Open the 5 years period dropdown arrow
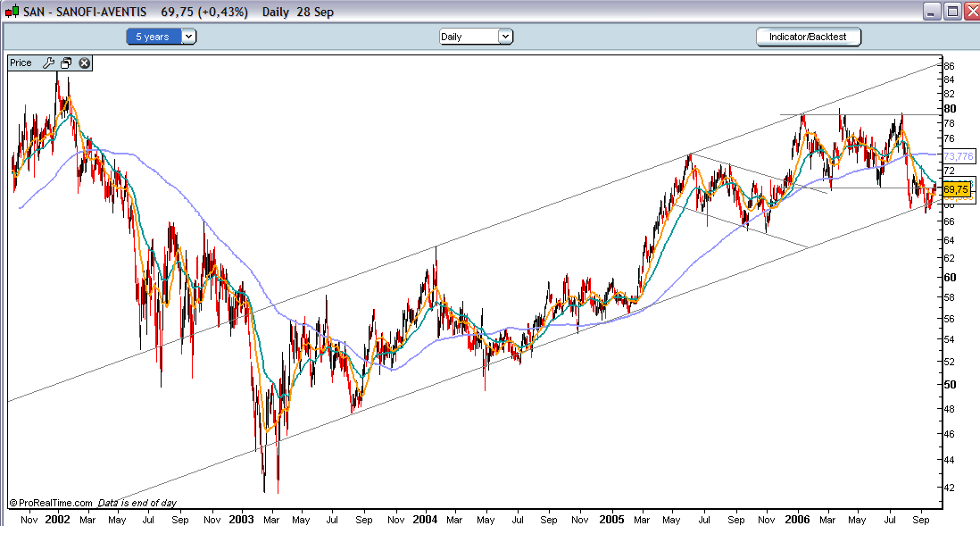The image size is (980, 534). coord(188,37)
